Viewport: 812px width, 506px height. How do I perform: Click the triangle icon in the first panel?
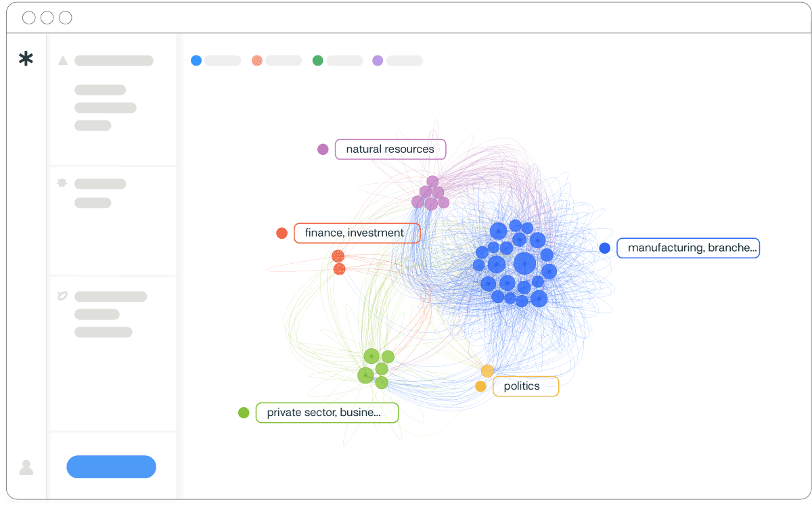click(63, 61)
